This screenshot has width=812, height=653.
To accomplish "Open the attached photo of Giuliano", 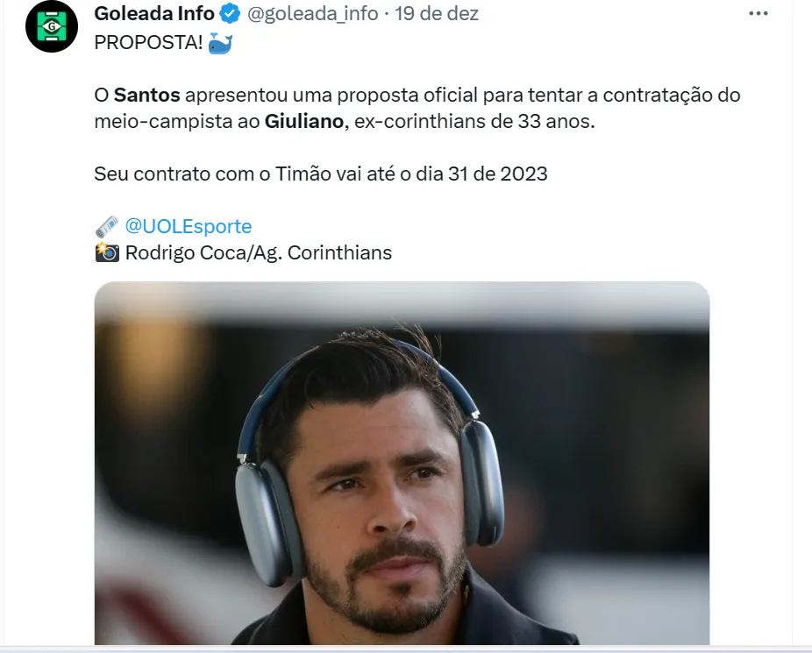I will [x=402, y=463].
